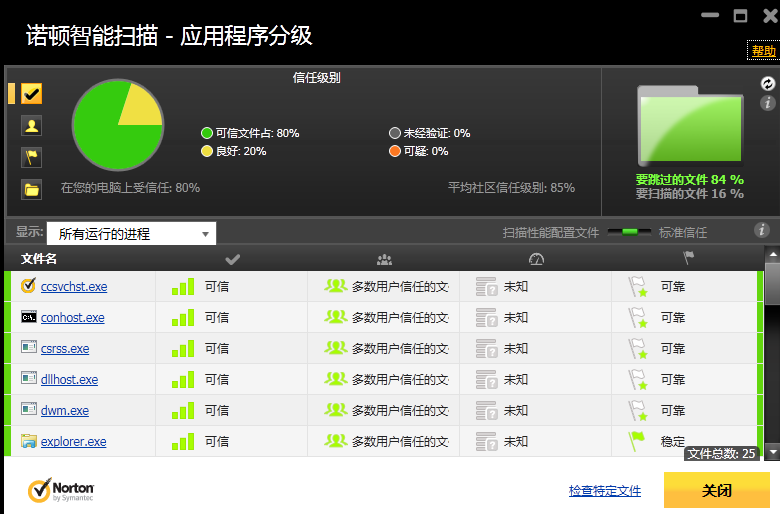Sort by trust level checkmark column header
The image size is (780, 514).
[x=232, y=259]
